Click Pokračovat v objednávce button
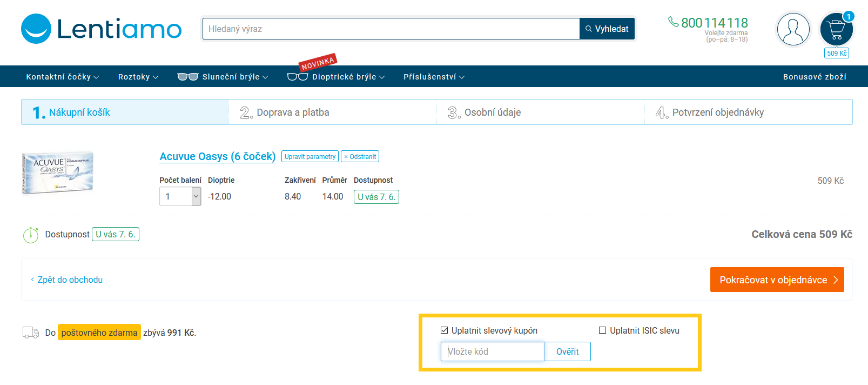 [777, 280]
